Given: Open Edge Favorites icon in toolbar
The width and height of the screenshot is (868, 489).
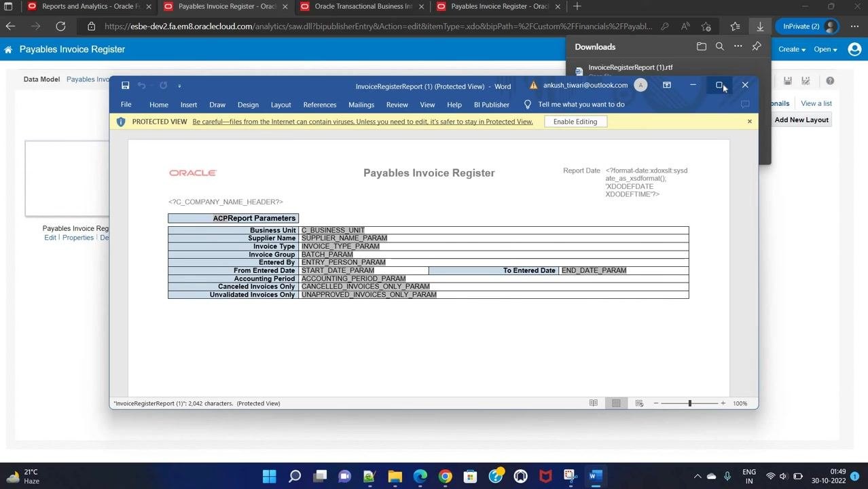Looking at the screenshot, I should click(735, 26).
